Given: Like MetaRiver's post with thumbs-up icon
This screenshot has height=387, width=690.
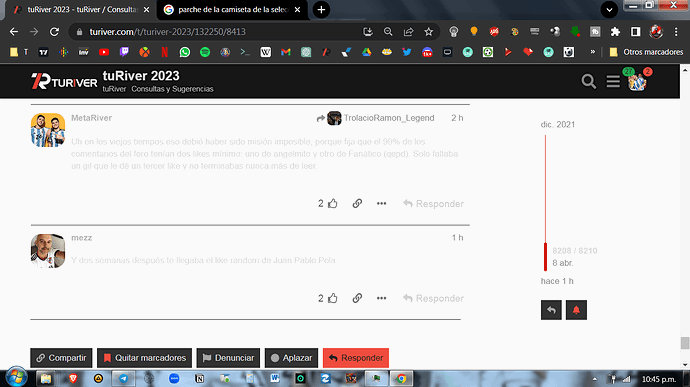Looking at the screenshot, I should click(333, 203).
